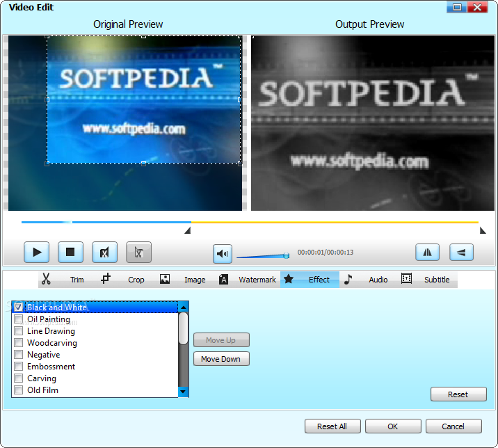Image resolution: width=498 pixels, height=448 pixels.
Task: Flip video vertically icon button
Action: pos(461,253)
